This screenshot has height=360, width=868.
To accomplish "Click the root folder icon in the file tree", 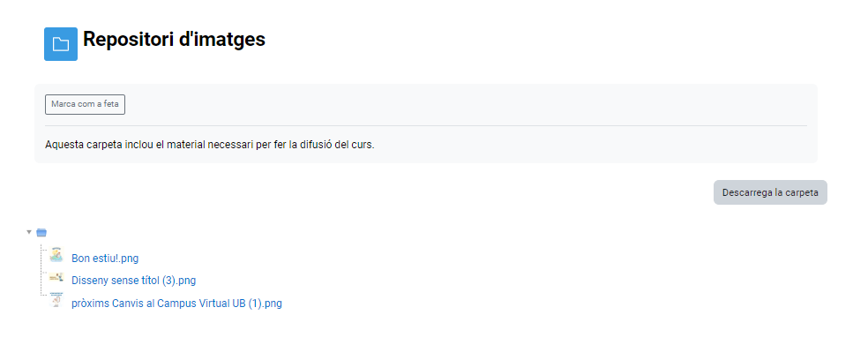I will point(41,232).
